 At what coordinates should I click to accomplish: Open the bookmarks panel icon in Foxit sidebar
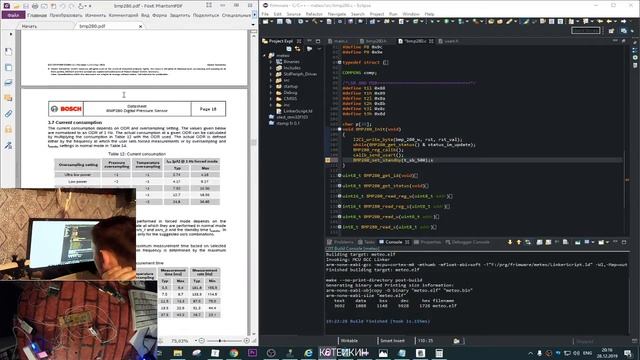8,52
